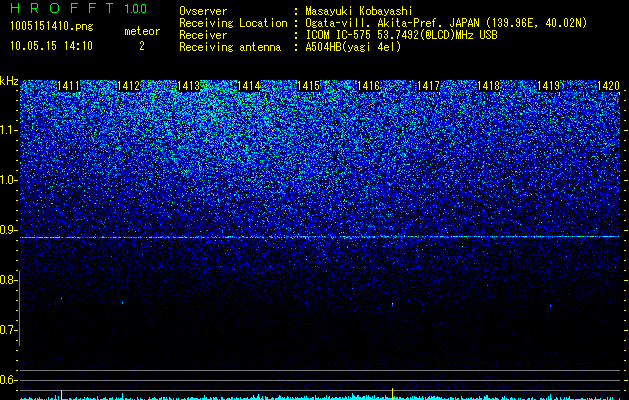Select the version number 1.0.0
Viewport: 629px width, 400px height.
(135, 9)
